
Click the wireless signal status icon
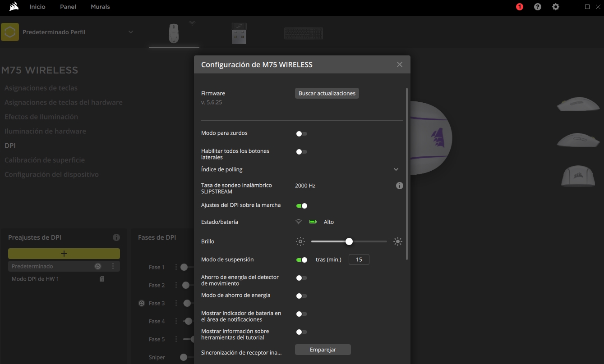click(298, 222)
